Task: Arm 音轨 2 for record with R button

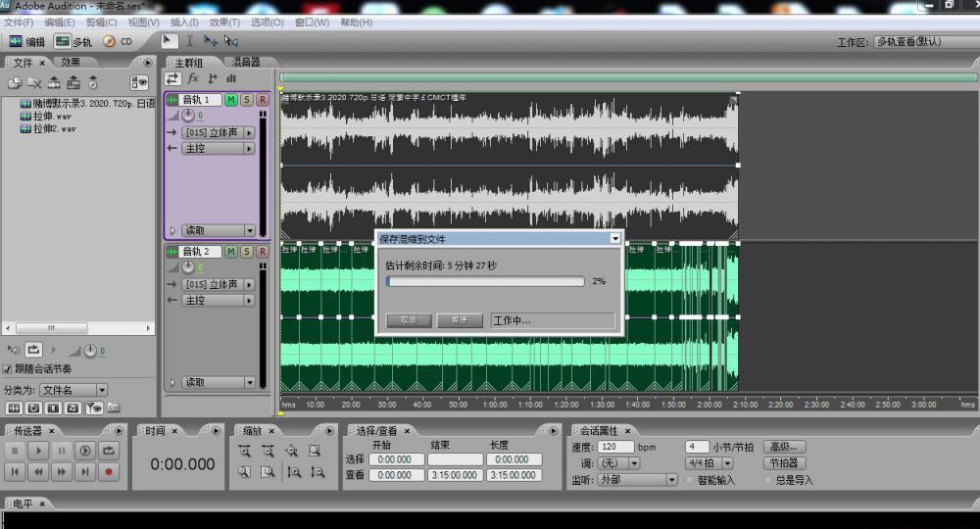Action: click(x=263, y=252)
